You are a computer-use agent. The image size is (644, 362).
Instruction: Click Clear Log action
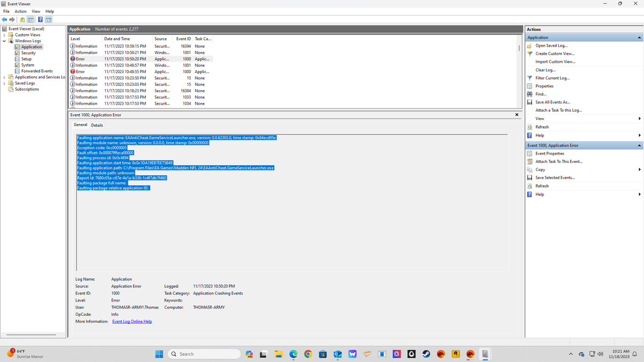pyautogui.click(x=546, y=70)
